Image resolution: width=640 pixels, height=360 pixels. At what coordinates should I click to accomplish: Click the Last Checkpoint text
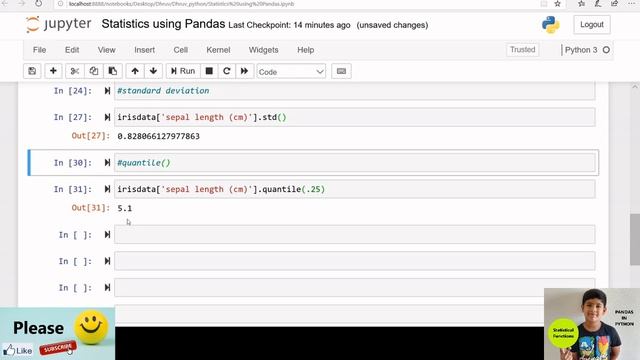point(289,25)
